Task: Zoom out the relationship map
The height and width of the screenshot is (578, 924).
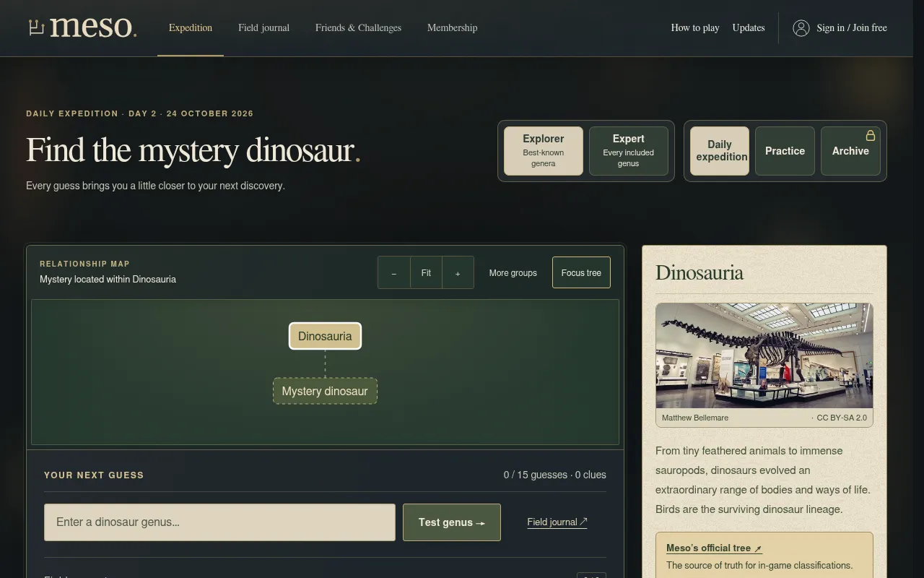Action: [x=394, y=272]
